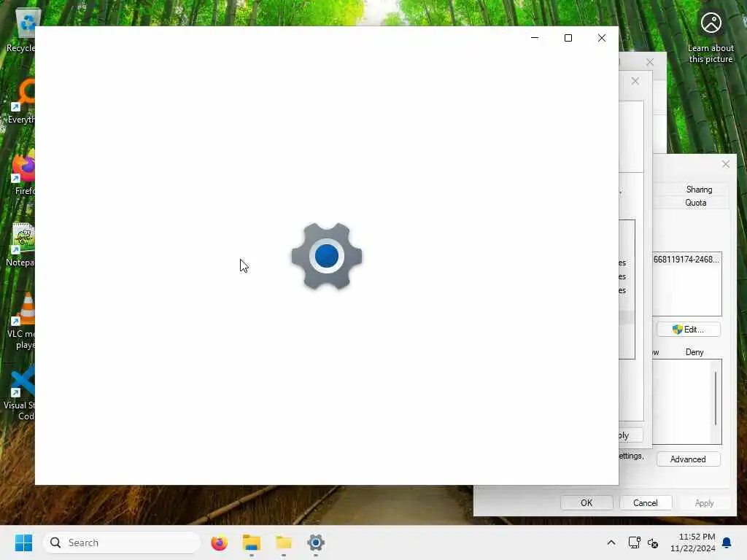Switch to Settings app in taskbar
The image size is (747, 560).
click(x=315, y=542)
